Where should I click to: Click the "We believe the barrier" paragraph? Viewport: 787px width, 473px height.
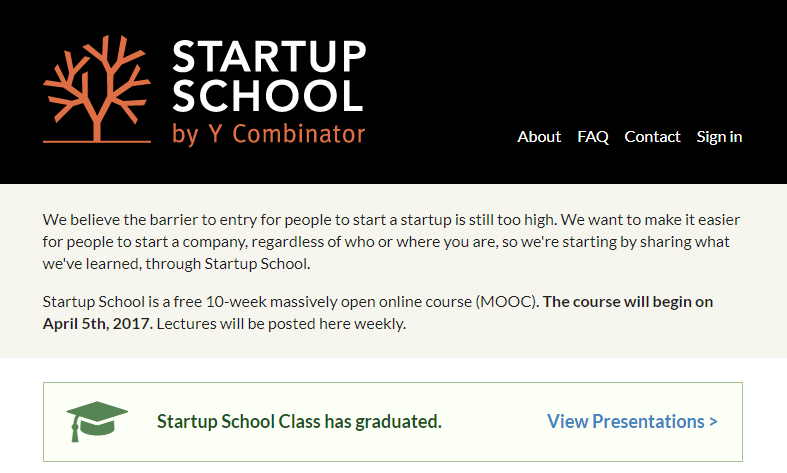(x=391, y=242)
